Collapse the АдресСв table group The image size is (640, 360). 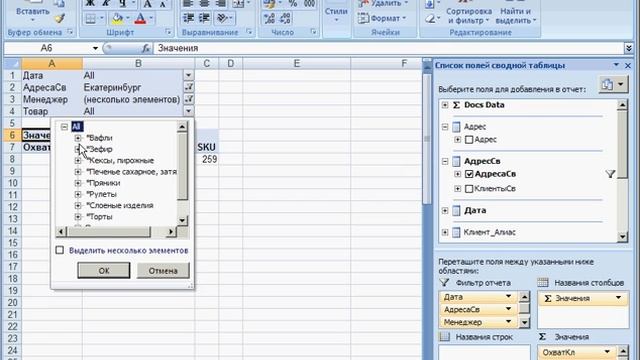coord(445,161)
